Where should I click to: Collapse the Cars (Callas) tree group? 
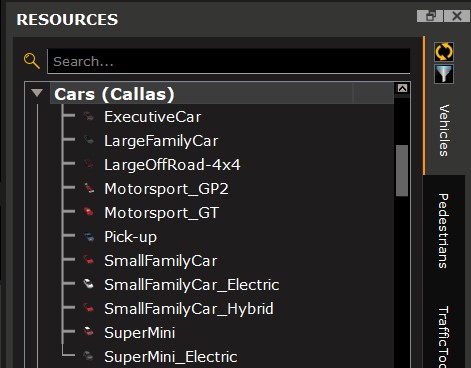coord(37,93)
